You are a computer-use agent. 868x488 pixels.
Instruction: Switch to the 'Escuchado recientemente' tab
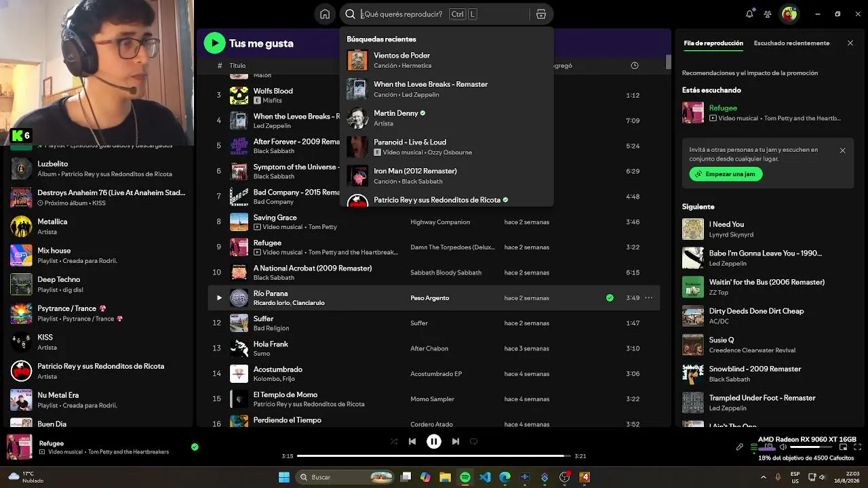pyautogui.click(x=791, y=43)
